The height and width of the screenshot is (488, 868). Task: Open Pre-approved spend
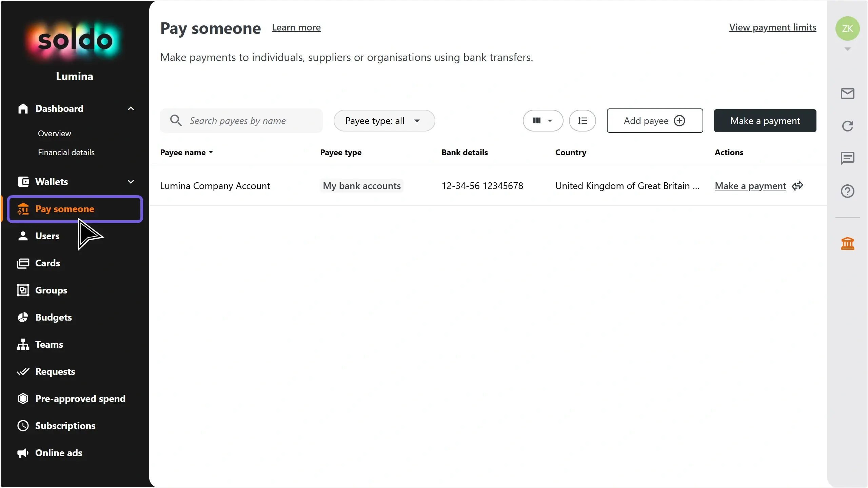(80, 399)
